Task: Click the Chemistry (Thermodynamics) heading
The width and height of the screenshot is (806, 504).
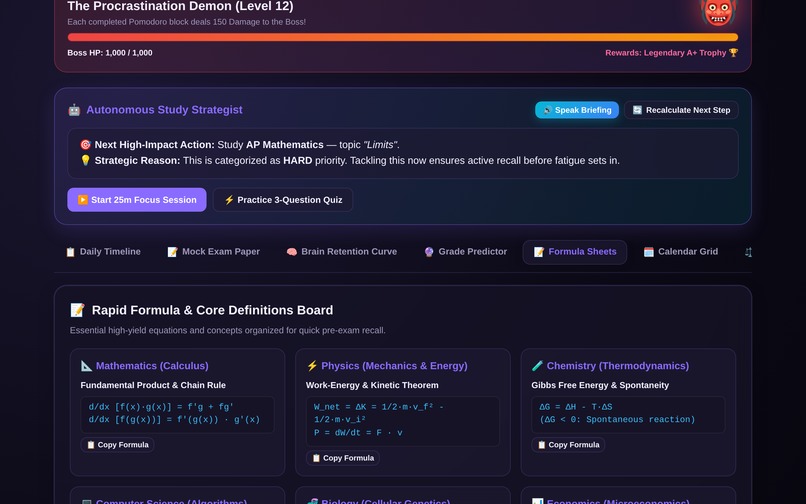Action: [618, 366]
